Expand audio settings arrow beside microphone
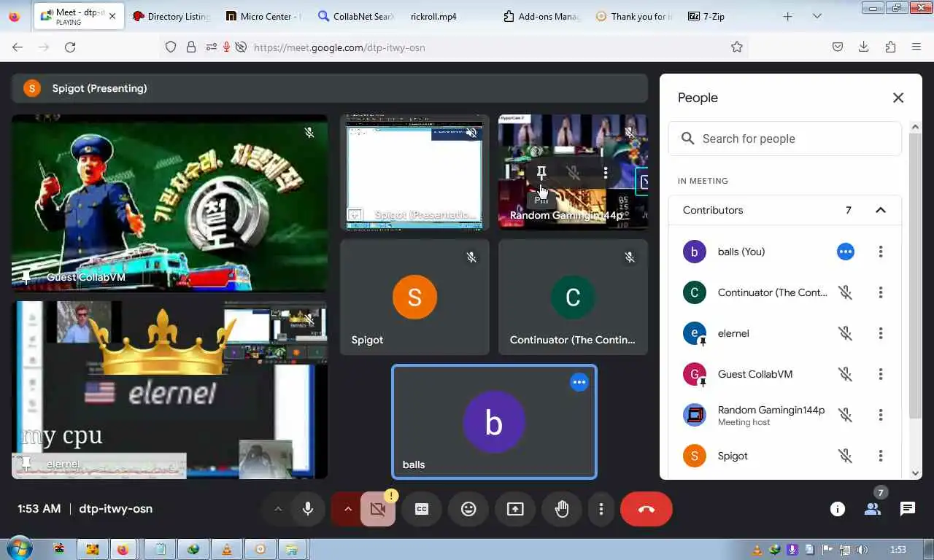934x560 pixels. [x=277, y=509]
